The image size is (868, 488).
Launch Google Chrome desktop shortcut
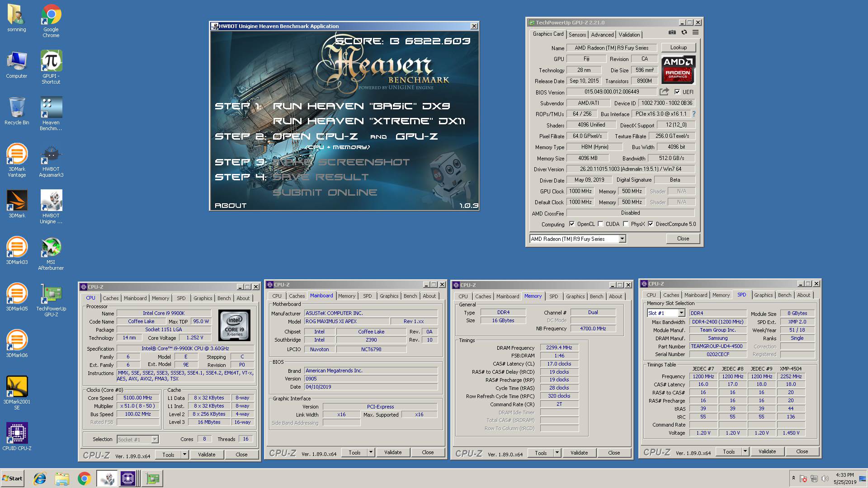51,21
